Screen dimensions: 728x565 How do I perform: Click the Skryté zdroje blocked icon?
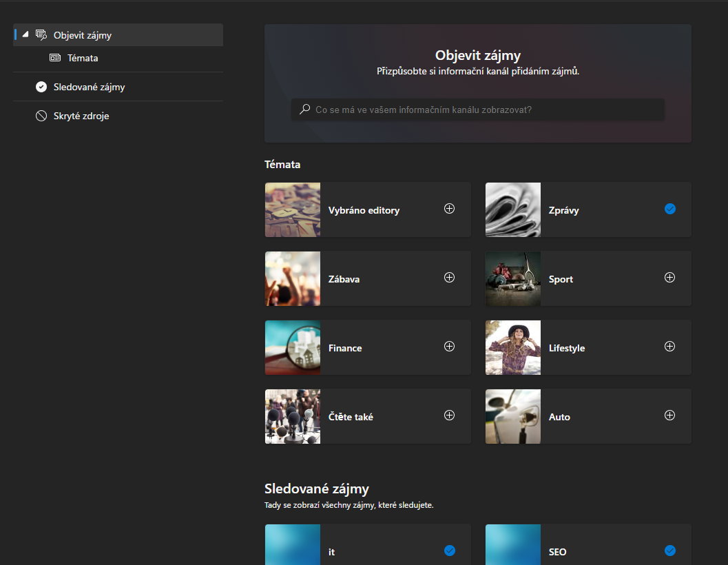(x=41, y=116)
